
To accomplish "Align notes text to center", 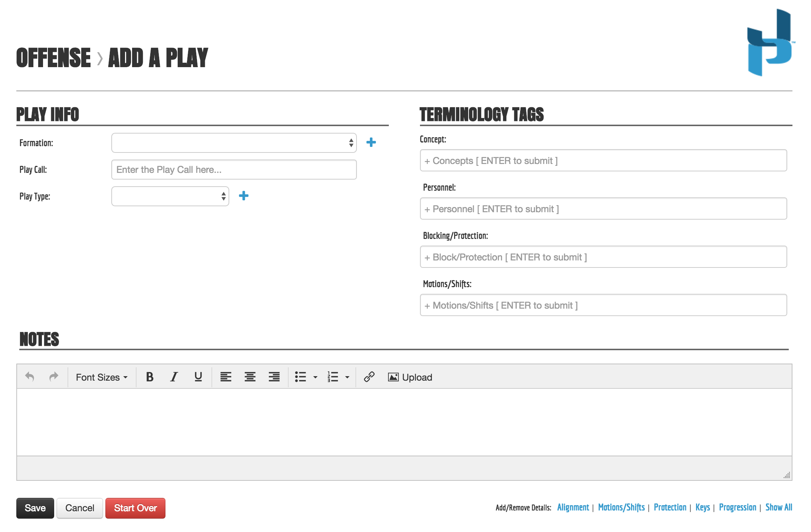I will pyautogui.click(x=250, y=377).
